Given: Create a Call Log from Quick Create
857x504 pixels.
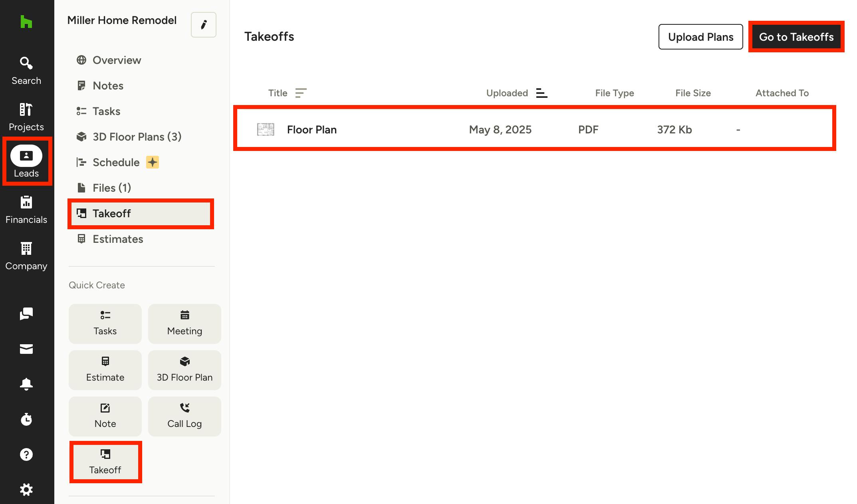Looking at the screenshot, I should pos(184,416).
